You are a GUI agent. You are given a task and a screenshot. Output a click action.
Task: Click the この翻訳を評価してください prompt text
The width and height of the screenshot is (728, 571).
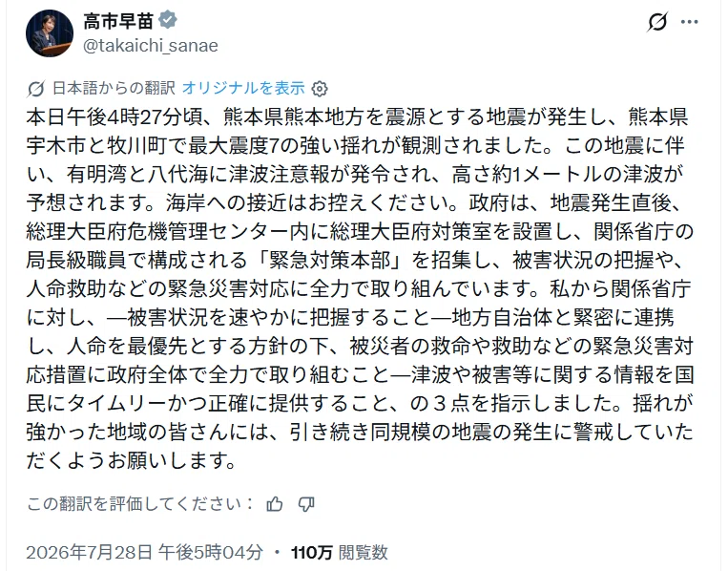coord(140,504)
